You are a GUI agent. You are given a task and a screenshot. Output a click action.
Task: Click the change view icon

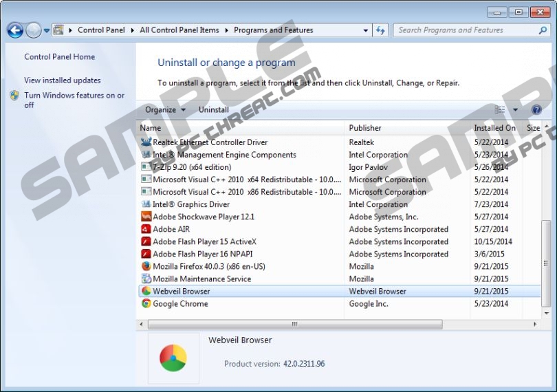500,110
